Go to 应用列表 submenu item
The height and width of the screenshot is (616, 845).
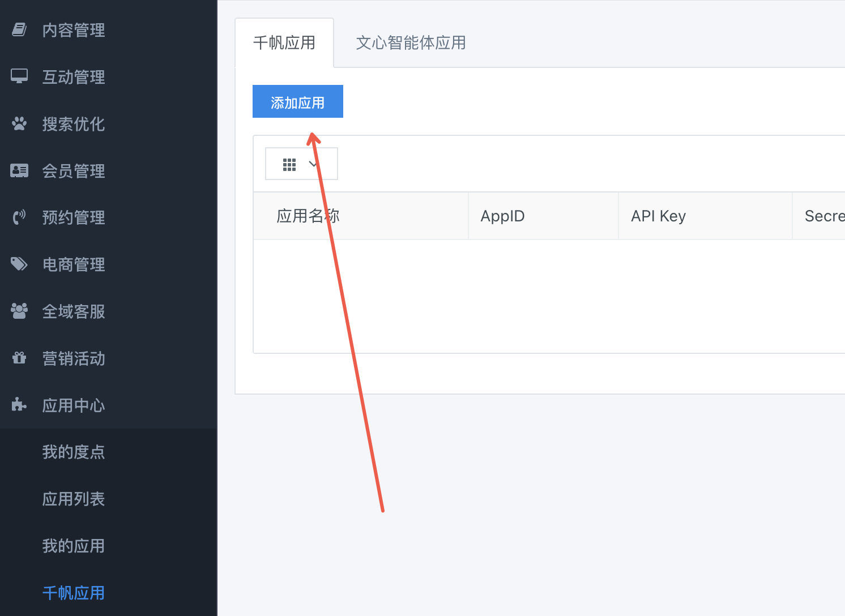pyautogui.click(x=74, y=499)
